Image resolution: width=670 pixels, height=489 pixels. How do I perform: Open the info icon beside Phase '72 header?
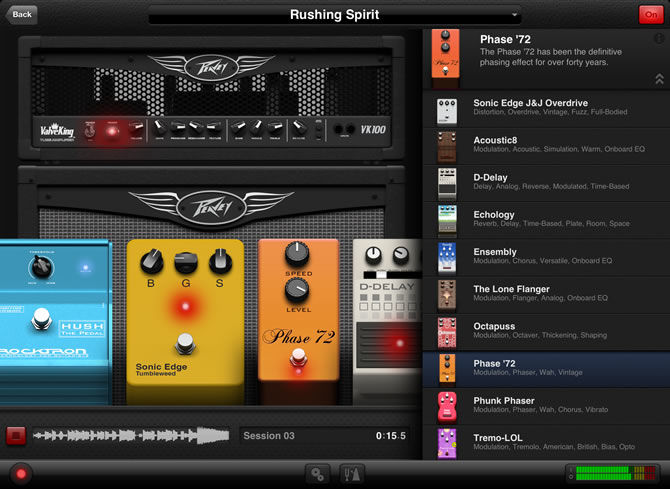[x=659, y=38]
